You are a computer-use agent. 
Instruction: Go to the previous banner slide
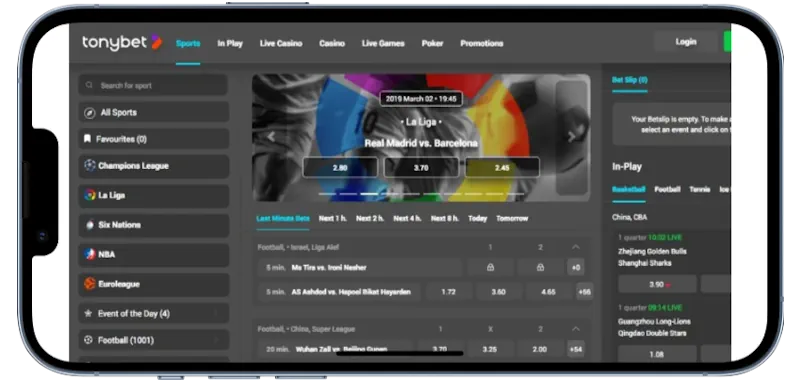271,137
